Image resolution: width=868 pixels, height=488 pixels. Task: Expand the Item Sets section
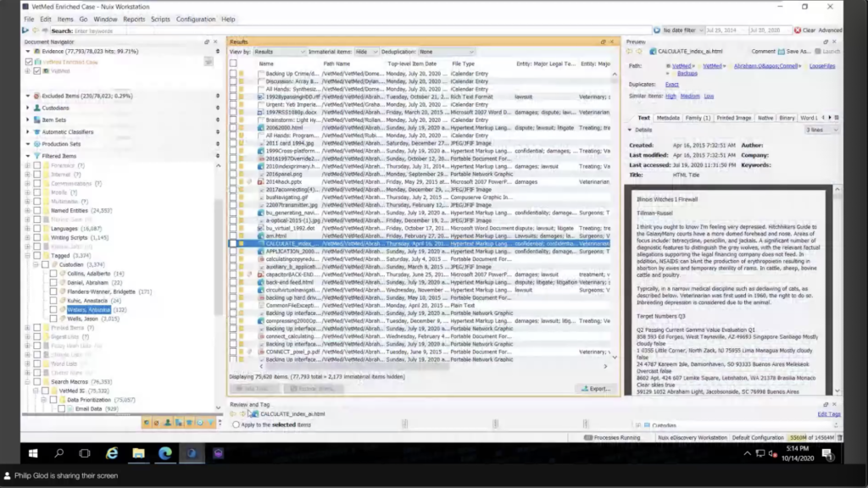point(28,120)
